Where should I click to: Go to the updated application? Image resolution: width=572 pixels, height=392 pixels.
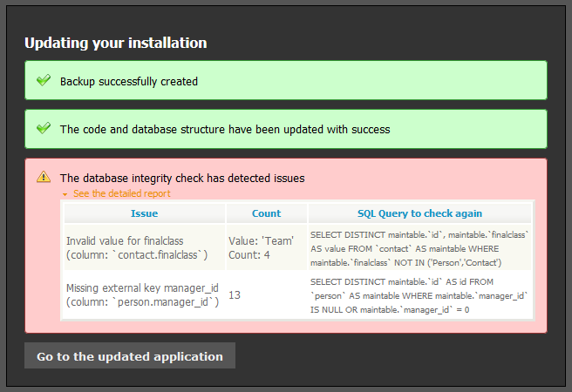tap(130, 356)
